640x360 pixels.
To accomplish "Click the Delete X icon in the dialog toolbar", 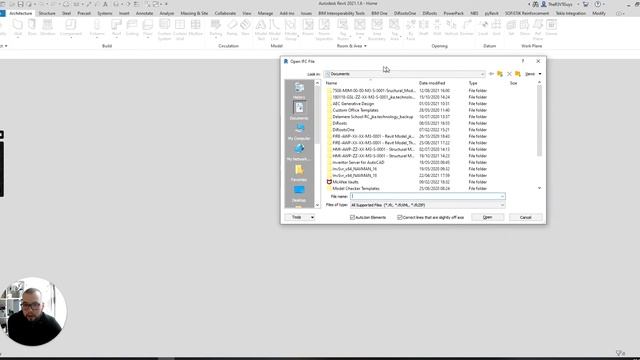I will click(x=509, y=74).
